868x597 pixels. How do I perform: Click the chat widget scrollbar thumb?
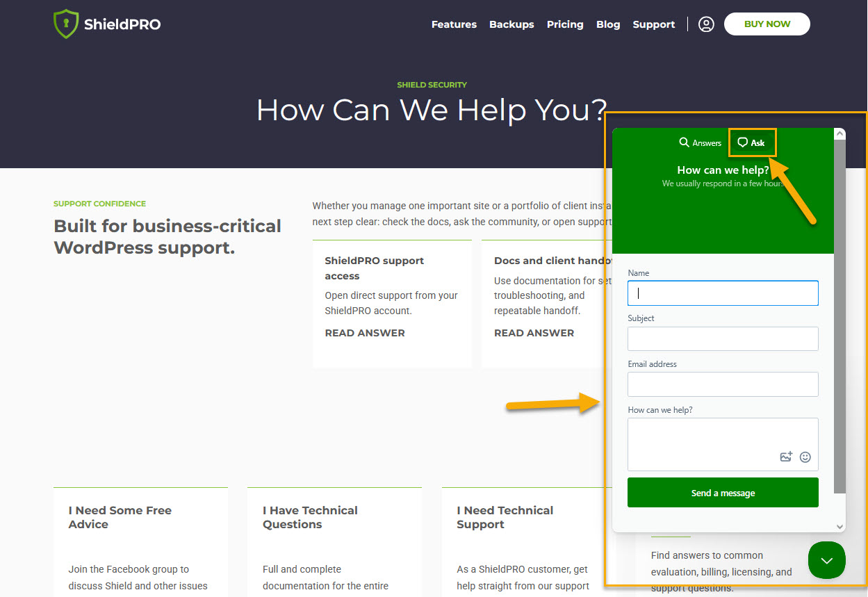[840, 316]
